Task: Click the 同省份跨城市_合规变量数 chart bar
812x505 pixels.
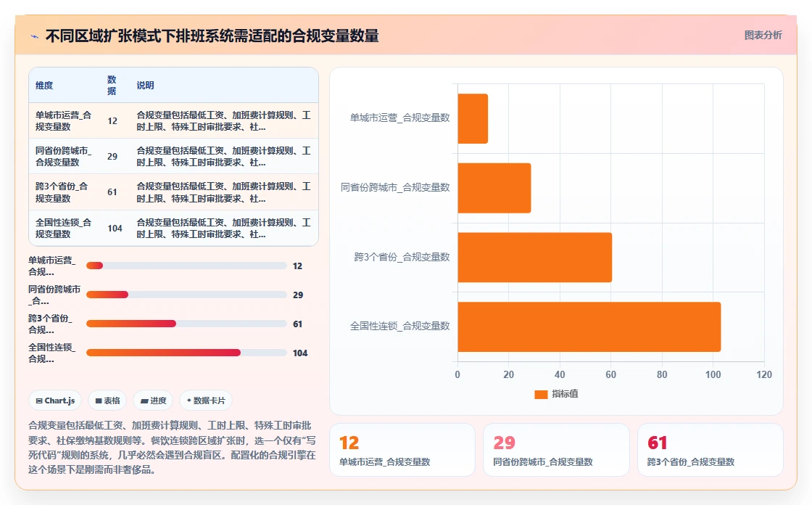Action: pos(494,188)
